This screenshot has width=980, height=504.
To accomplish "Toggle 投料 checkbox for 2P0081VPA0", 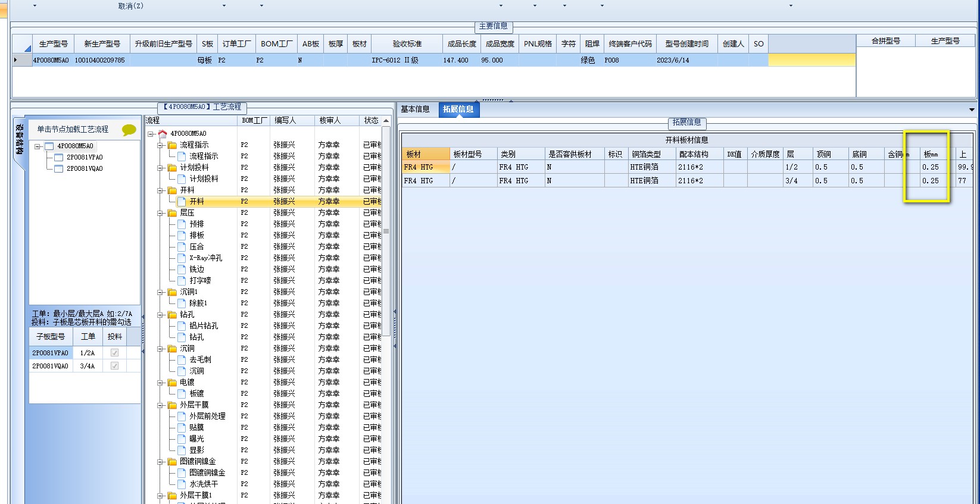I will (x=114, y=353).
